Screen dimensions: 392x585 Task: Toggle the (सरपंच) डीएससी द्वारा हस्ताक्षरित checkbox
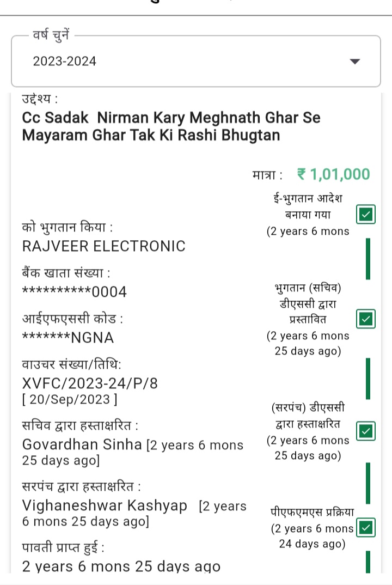pos(366,431)
